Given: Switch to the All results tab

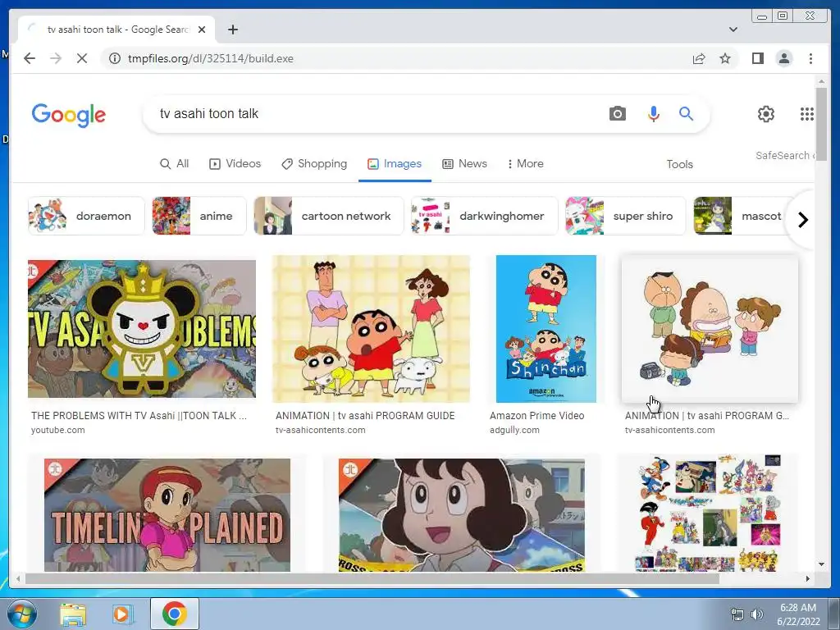Looking at the screenshot, I should 175,163.
